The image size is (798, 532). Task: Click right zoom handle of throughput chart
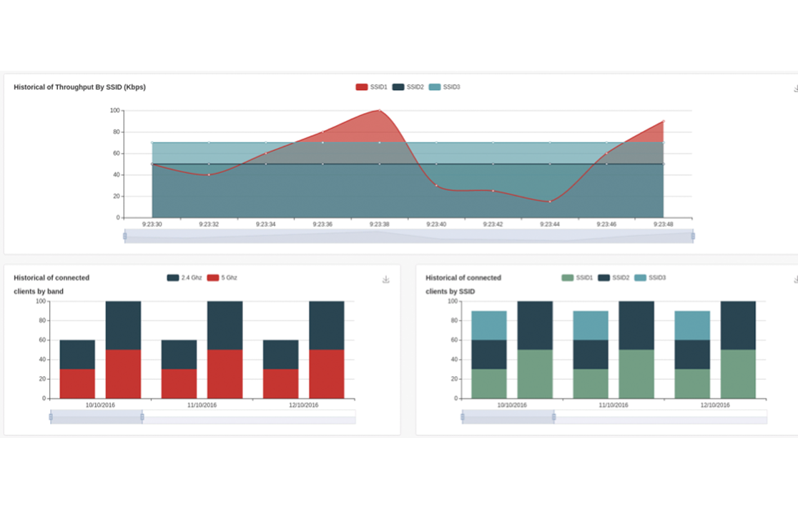pos(693,236)
